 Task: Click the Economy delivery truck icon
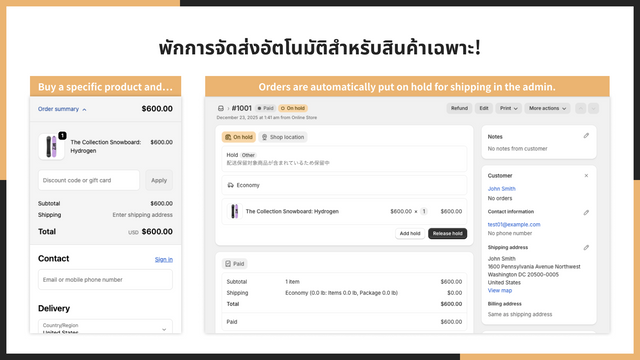(x=231, y=185)
